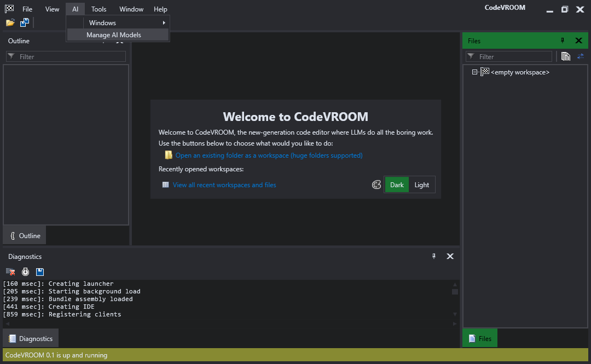Click the Files panel title header
This screenshot has width=591, height=364.
point(474,41)
